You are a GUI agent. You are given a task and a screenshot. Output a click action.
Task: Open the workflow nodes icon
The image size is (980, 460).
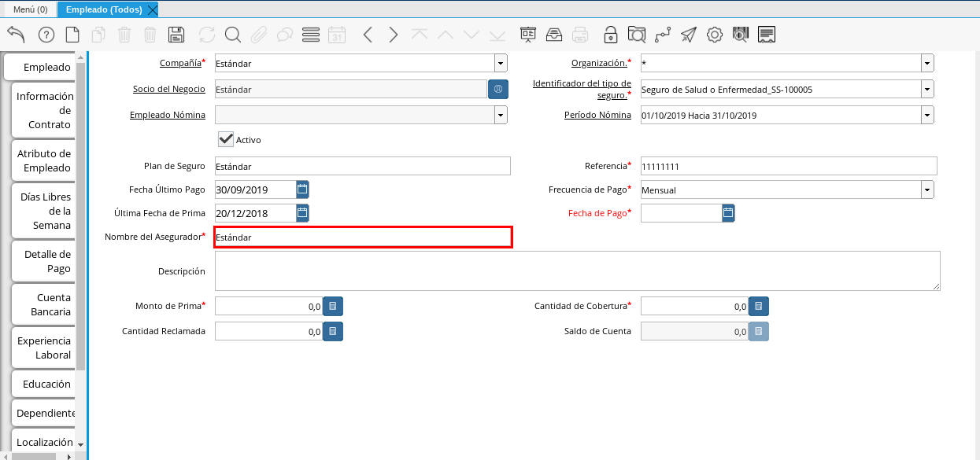(663, 35)
